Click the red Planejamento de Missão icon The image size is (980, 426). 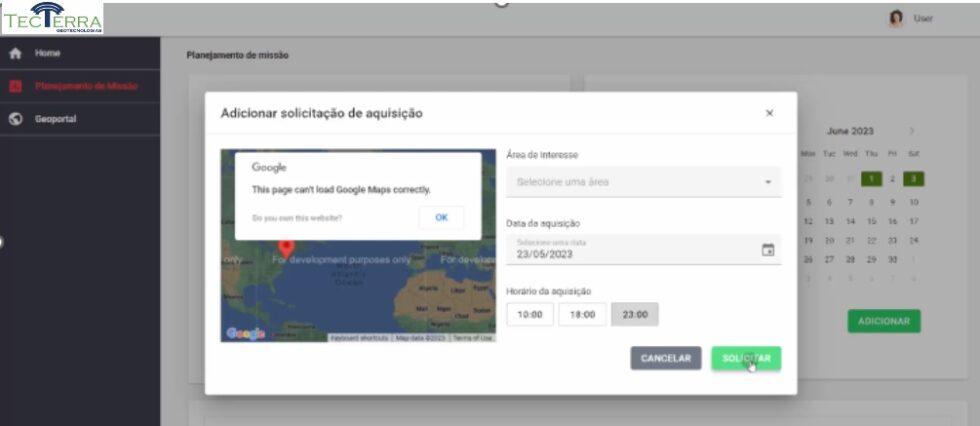click(15, 86)
